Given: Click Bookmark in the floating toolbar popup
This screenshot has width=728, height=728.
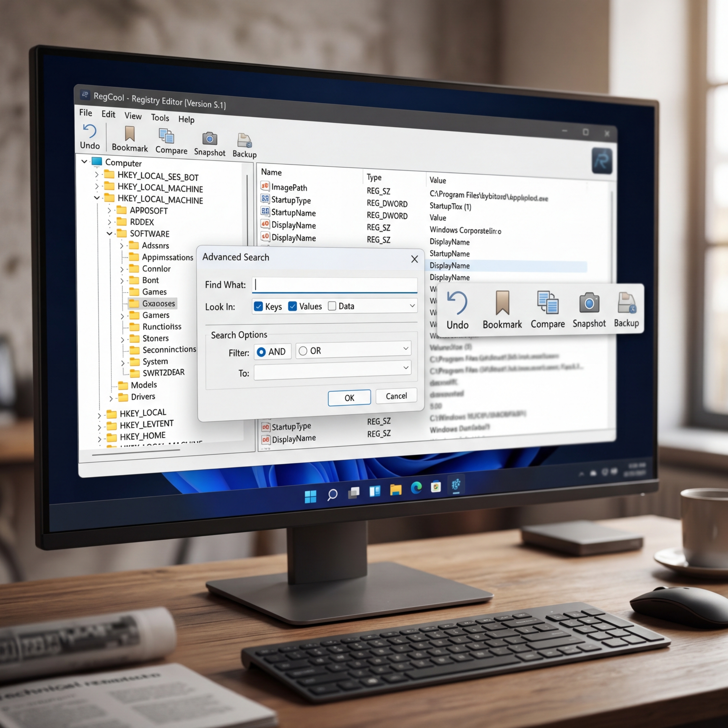Looking at the screenshot, I should [502, 310].
